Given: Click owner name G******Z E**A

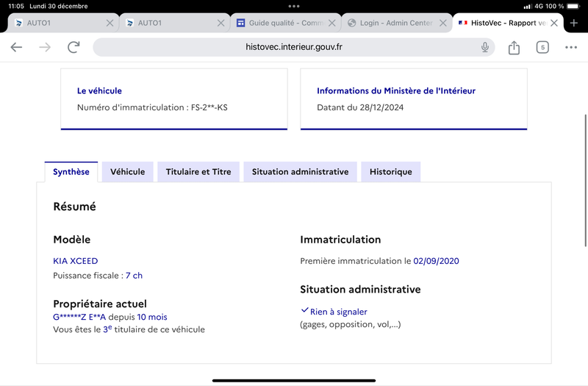Looking at the screenshot, I should point(79,317).
